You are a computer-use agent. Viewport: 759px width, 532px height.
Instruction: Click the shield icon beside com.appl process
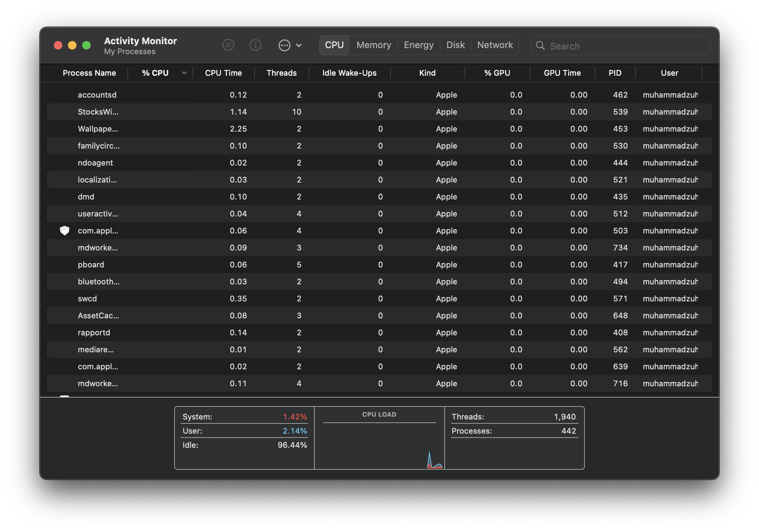click(x=64, y=231)
